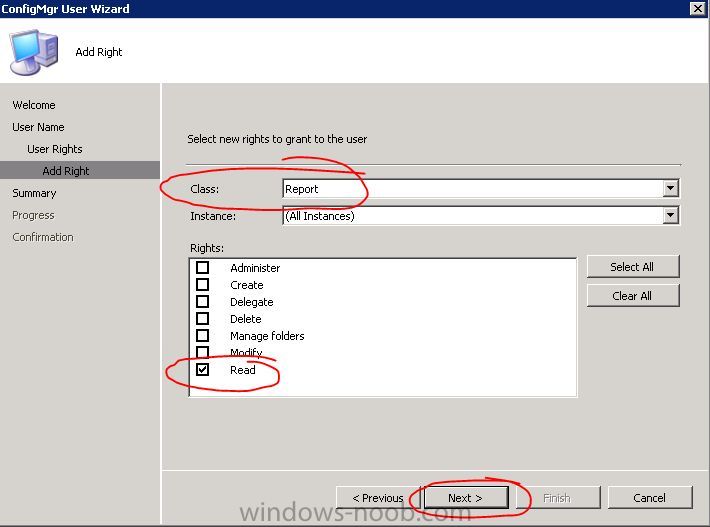Open the Class dropdown arrow
This screenshot has width=710, height=527.
click(x=670, y=188)
